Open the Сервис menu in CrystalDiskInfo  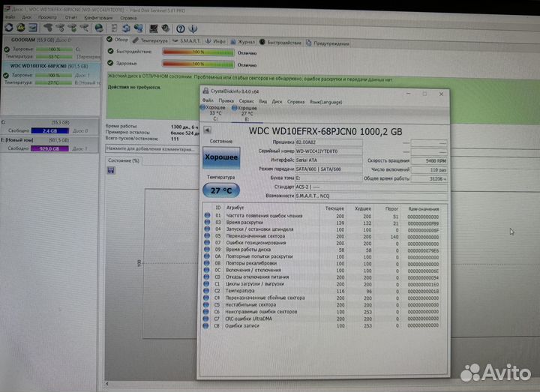click(x=247, y=101)
